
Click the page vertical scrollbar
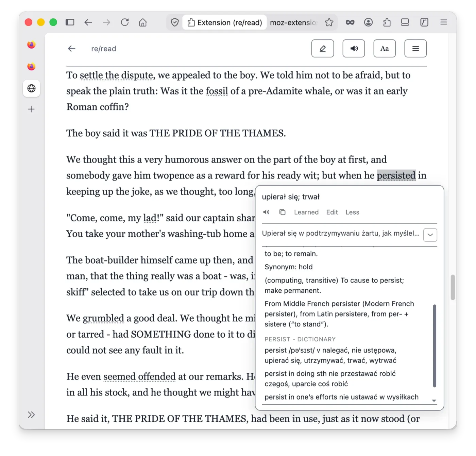(453, 287)
